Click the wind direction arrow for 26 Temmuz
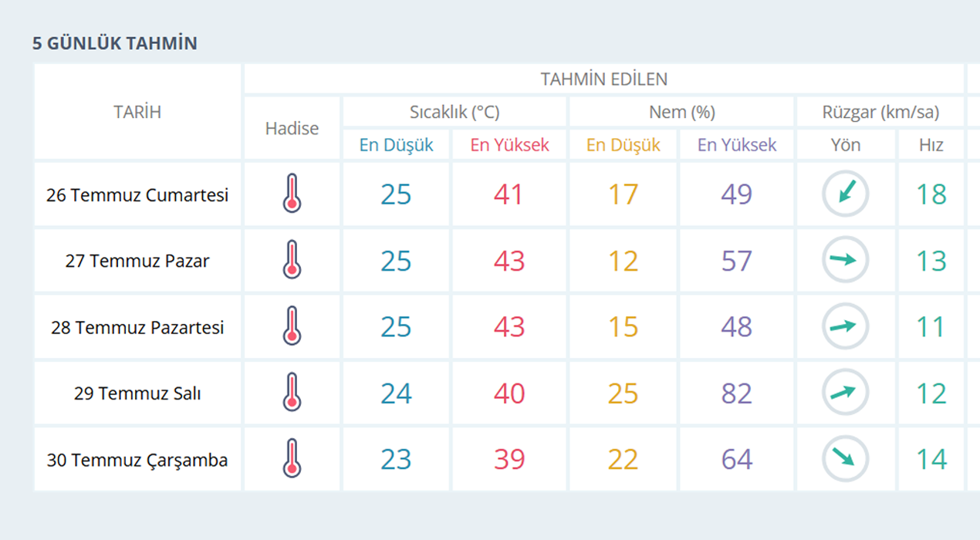This screenshot has height=540, width=980. pos(846,194)
